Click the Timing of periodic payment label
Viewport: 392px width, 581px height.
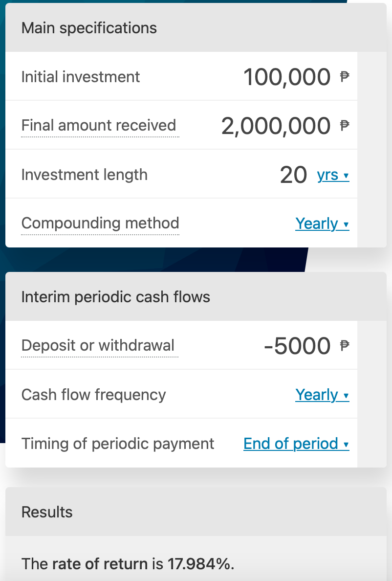[x=118, y=444]
